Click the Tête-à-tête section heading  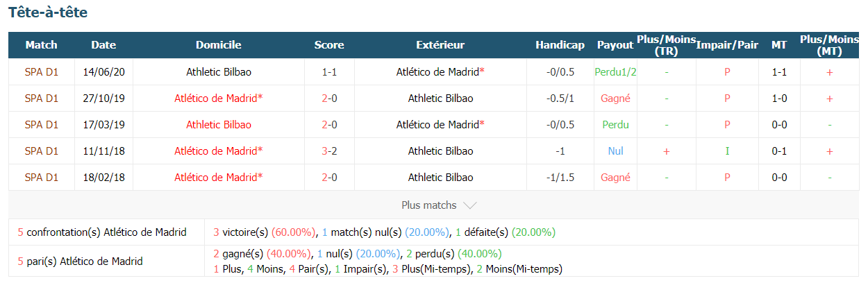pos(48,12)
